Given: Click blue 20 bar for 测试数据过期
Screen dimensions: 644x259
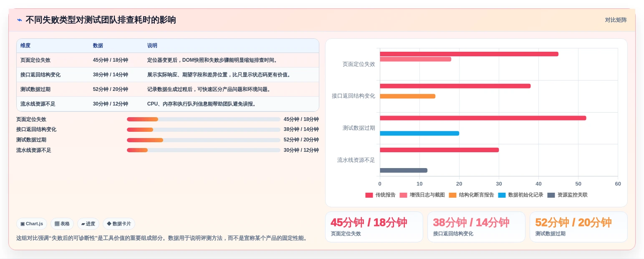Looking at the screenshot, I should [419, 133].
